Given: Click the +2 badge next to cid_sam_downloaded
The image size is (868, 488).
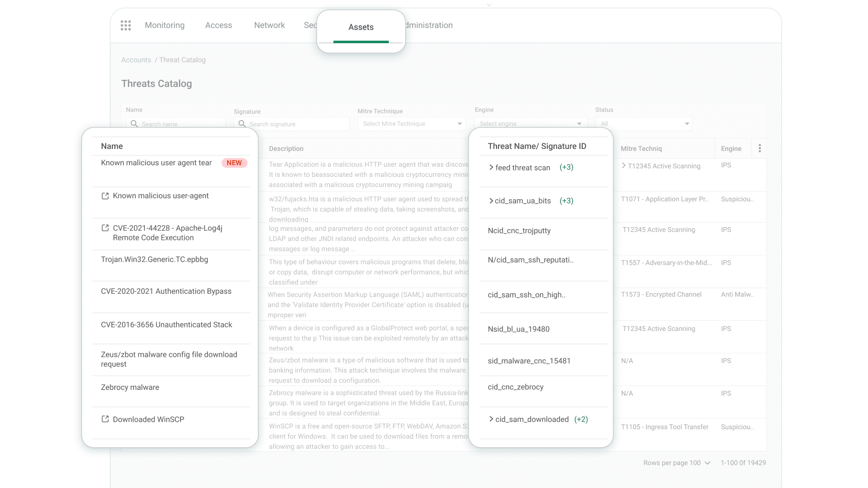Looking at the screenshot, I should (581, 419).
